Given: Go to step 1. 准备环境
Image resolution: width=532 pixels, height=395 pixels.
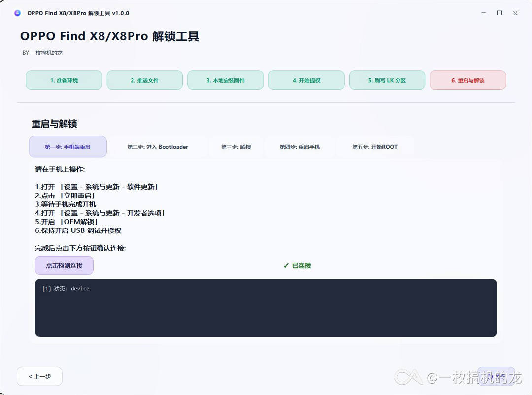Looking at the screenshot, I should 64,80.
